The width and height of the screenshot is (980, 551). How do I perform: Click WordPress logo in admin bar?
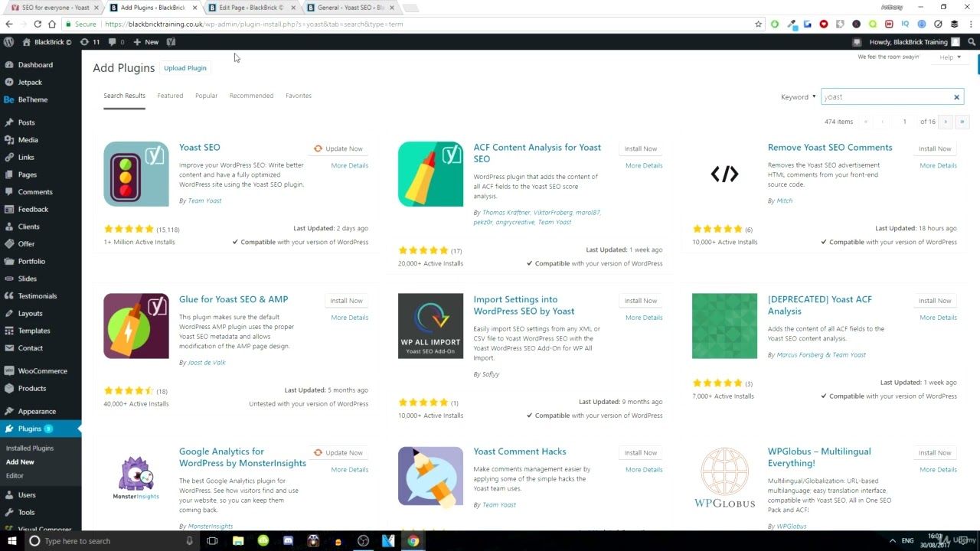pyautogui.click(x=9, y=42)
